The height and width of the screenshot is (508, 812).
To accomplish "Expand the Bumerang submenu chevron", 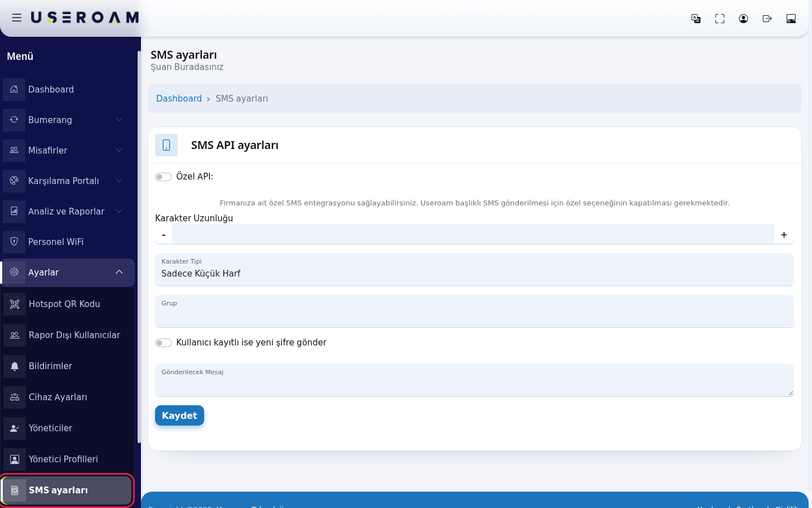I will [x=119, y=120].
